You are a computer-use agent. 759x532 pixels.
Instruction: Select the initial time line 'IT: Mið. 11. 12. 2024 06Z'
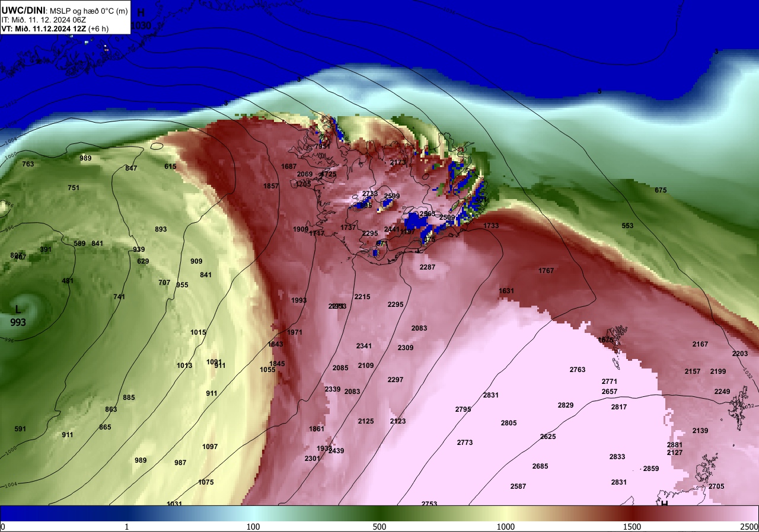43,20
